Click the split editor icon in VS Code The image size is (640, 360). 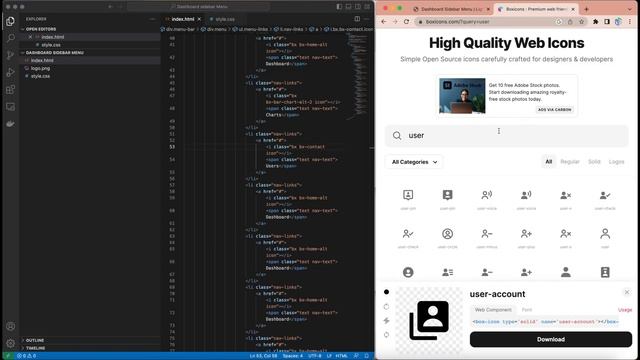[357, 19]
